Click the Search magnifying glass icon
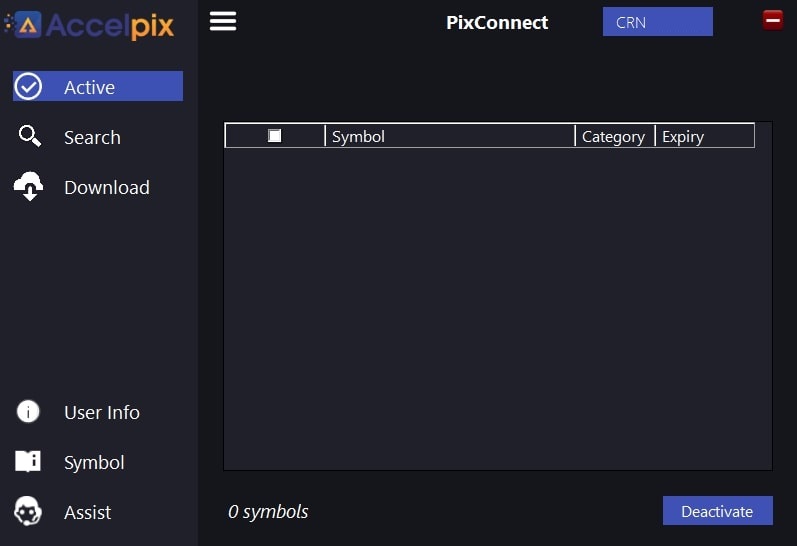The image size is (797, 546). (x=29, y=136)
